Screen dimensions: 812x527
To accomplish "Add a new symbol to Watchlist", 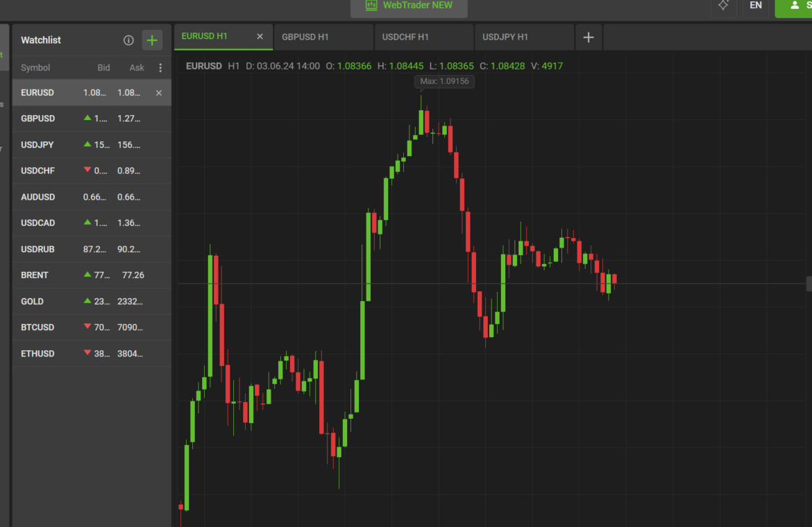I will click(x=152, y=40).
